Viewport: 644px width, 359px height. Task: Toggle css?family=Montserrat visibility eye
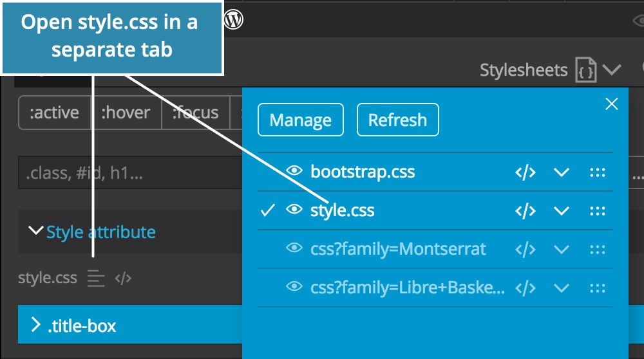294,248
